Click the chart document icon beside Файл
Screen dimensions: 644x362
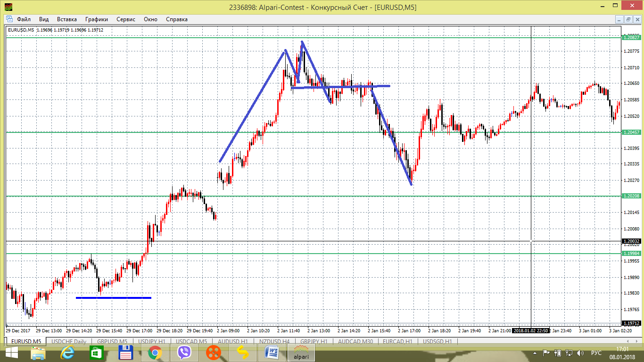tap(9, 19)
